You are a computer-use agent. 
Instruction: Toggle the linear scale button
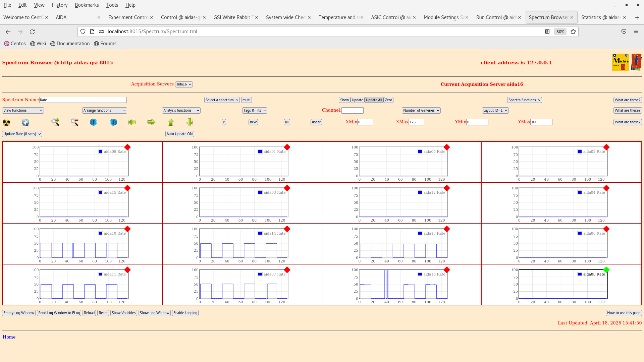click(316, 122)
